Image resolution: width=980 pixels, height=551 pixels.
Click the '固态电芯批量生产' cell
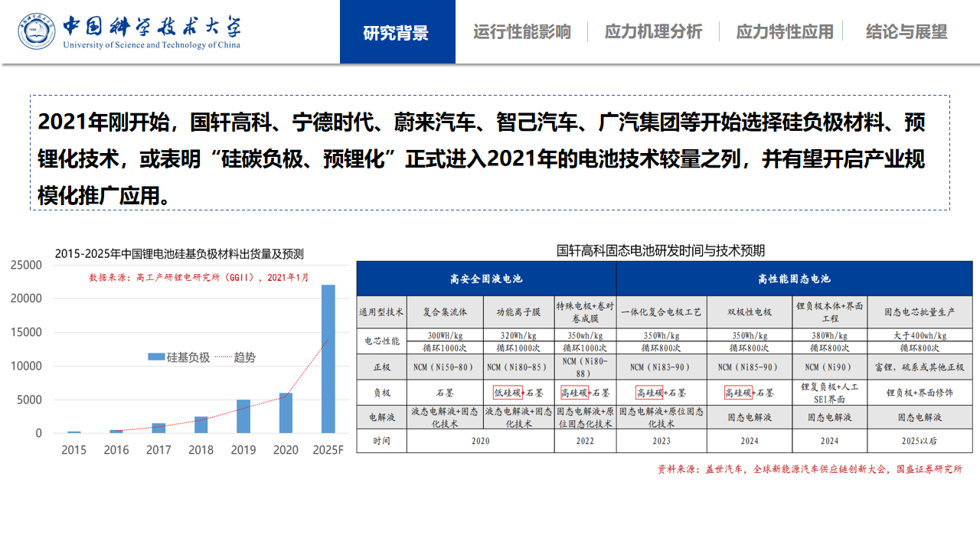point(920,312)
